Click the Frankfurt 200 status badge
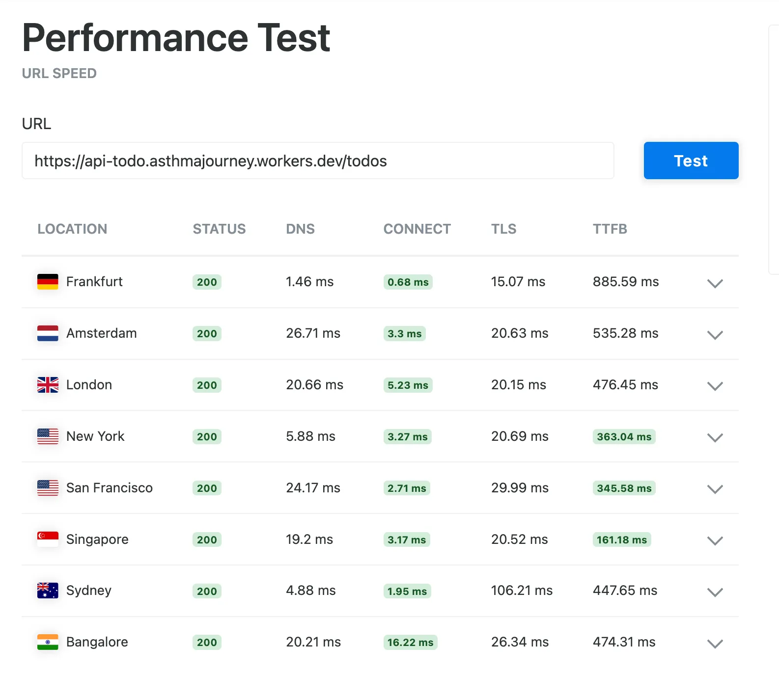The image size is (779, 700). coord(207,282)
